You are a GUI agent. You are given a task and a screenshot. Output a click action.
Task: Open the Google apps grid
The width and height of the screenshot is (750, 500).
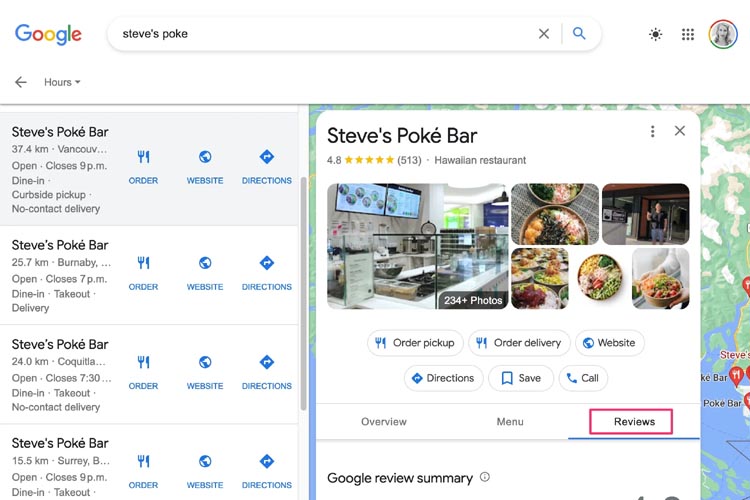[x=688, y=34]
